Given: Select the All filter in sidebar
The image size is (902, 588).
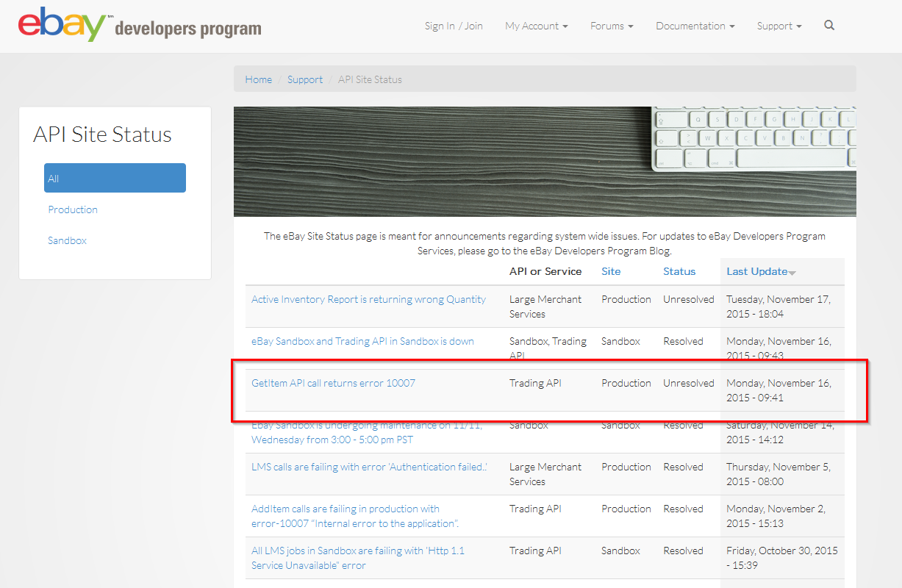Looking at the screenshot, I should point(115,178).
